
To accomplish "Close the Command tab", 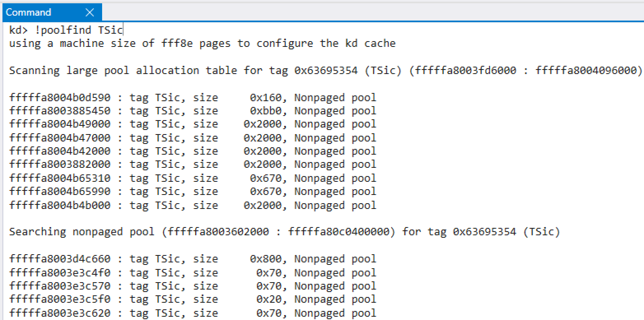I will coord(89,12).
